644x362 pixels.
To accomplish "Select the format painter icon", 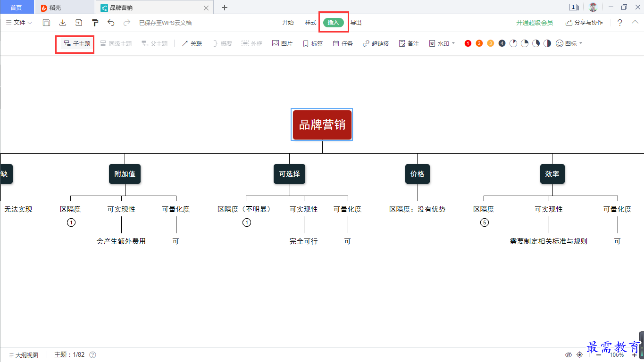I will [95, 23].
